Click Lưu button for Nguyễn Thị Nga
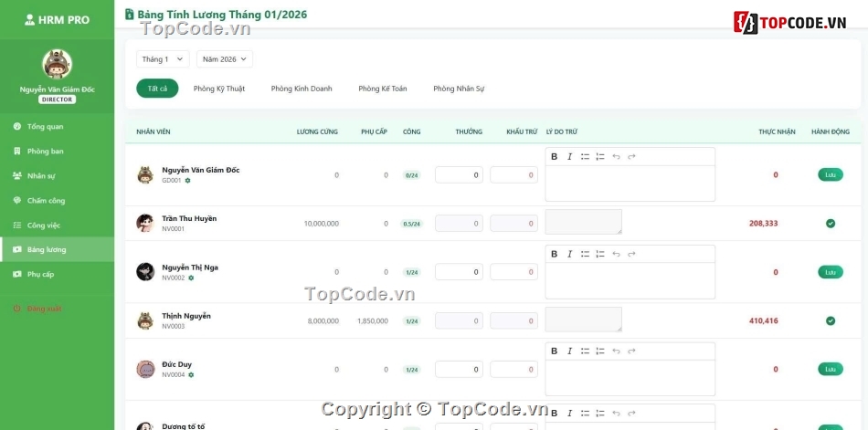Viewport: 868px width, 430px height. pos(831,272)
